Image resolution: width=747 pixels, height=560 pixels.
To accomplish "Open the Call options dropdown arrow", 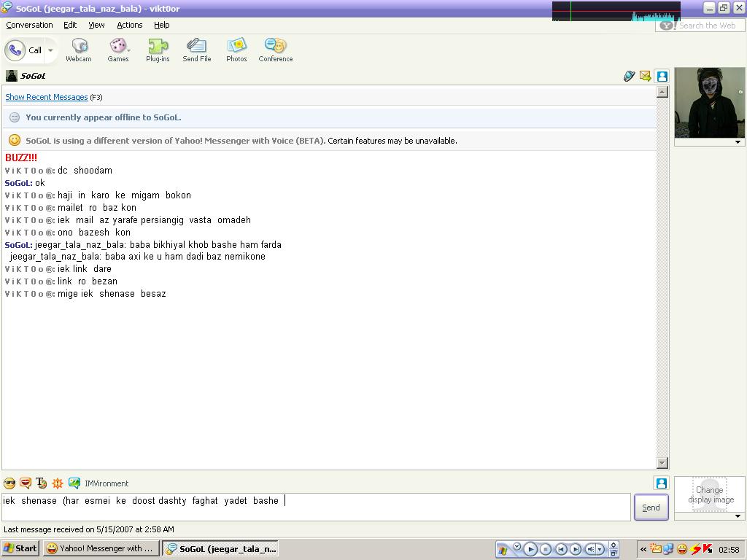I will [50, 50].
